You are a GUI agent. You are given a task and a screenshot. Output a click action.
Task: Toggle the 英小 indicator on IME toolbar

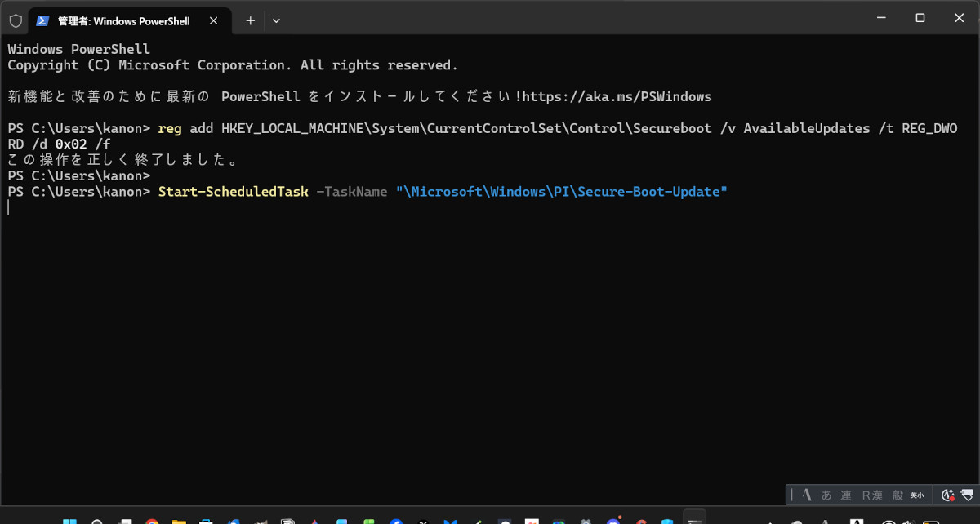coord(917,495)
